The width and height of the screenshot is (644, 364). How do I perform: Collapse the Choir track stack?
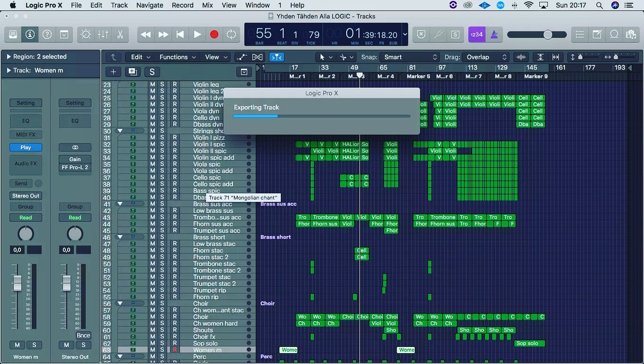point(120,303)
